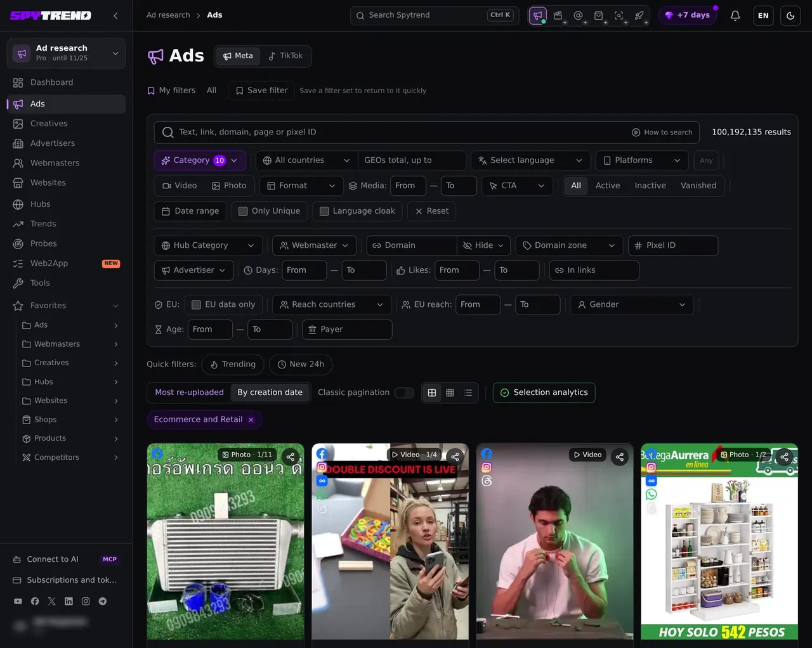Click the @ icon in the top toolbar
812x648 pixels.
[579, 15]
